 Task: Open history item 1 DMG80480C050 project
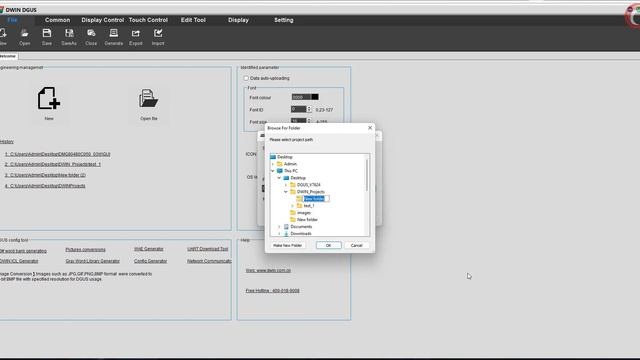point(58,154)
